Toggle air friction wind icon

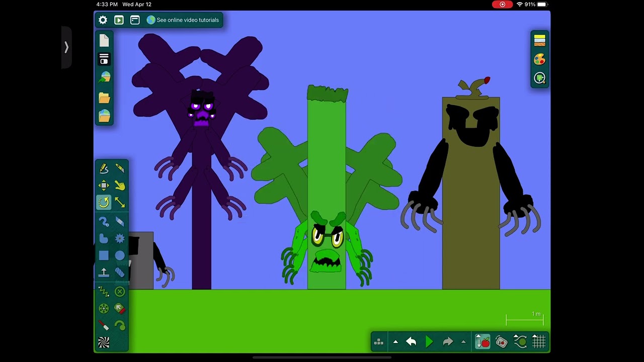[x=520, y=342]
